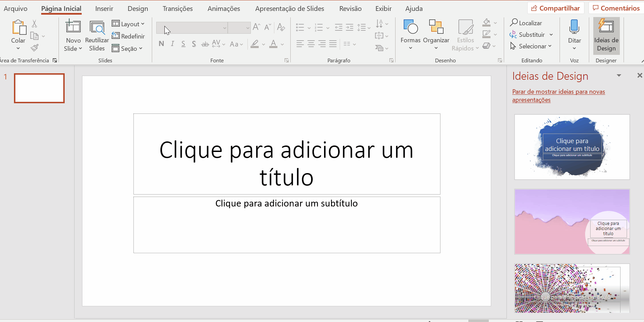
Task: Open the Aa change case dropdown
Action: pyautogui.click(x=236, y=44)
